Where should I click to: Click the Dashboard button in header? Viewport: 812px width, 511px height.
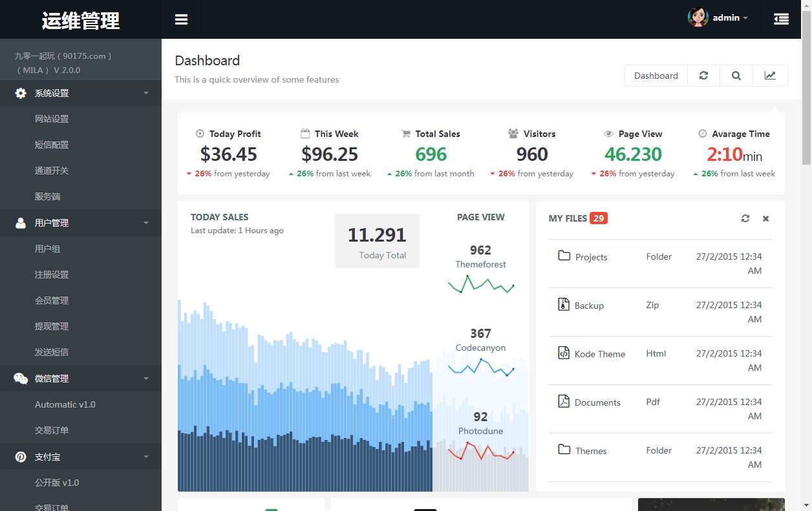point(656,76)
